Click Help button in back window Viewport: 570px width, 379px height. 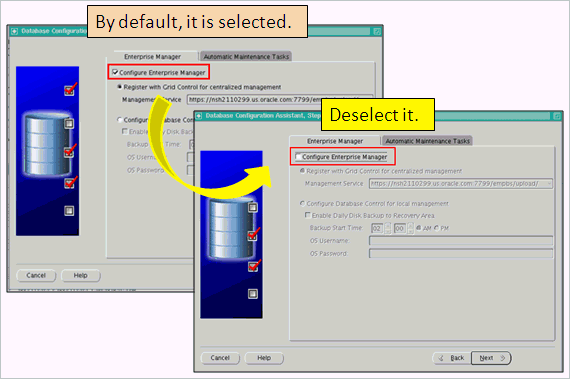point(80,275)
